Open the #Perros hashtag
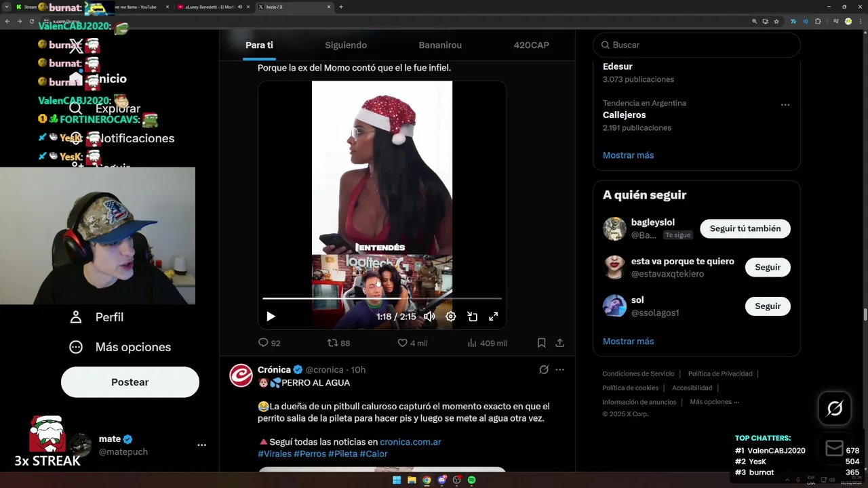The width and height of the screenshot is (868, 488). 309,453
